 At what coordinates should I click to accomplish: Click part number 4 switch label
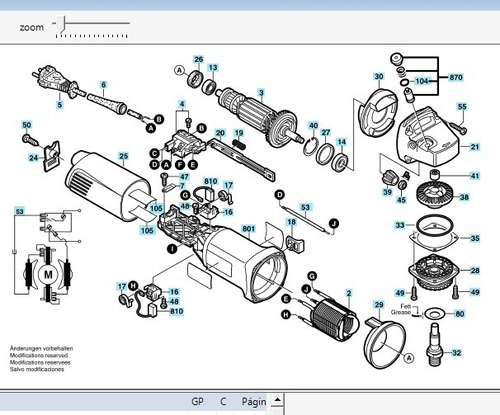182,104
